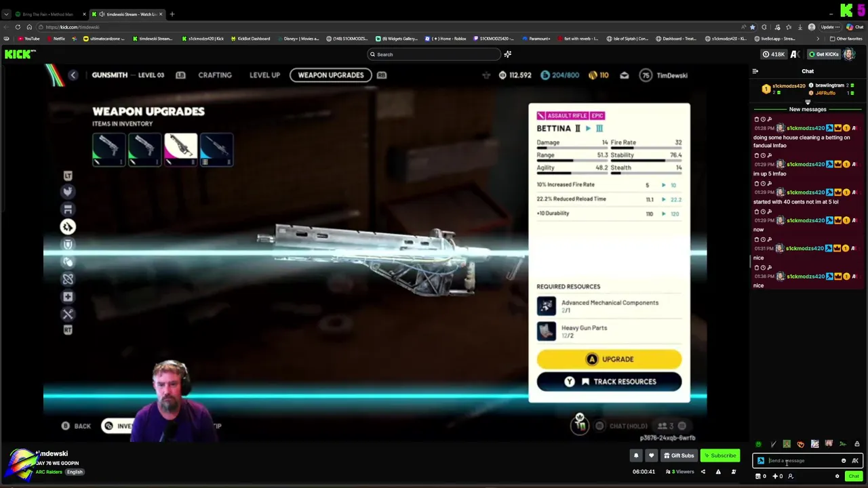Collapse the chat panel icon
Viewport: 868px width, 488px height.
755,71
